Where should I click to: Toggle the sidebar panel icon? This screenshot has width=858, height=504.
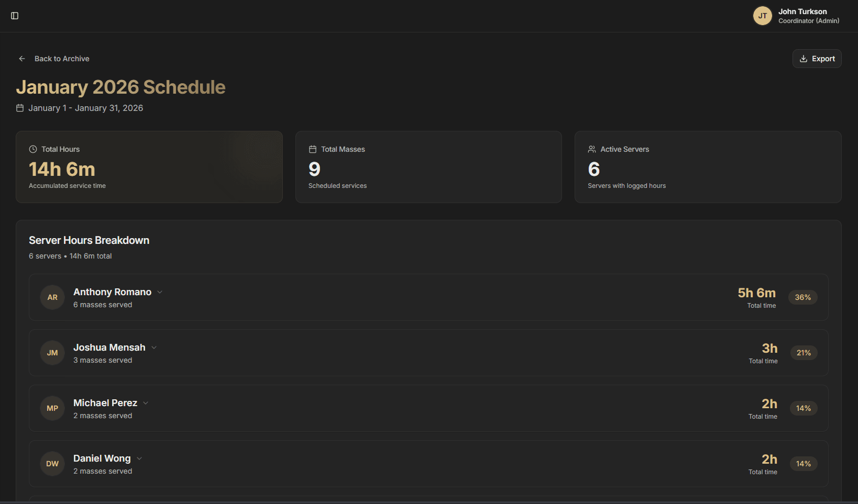15,16
